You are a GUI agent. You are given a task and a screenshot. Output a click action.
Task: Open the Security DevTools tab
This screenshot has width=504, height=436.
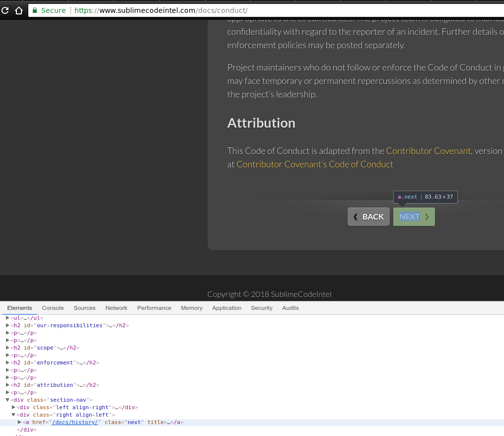[262, 308]
